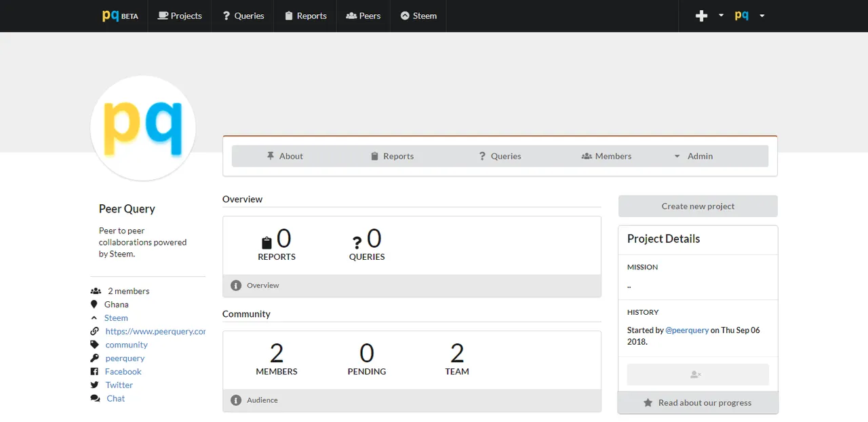868x422 pixels.
Task: Click the Overview info icon
Action: 236,286
